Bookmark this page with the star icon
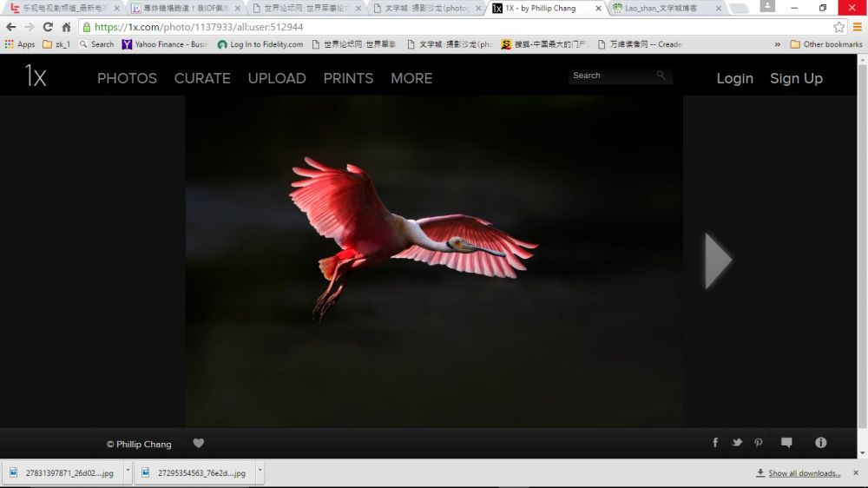 tap(838, 27)
